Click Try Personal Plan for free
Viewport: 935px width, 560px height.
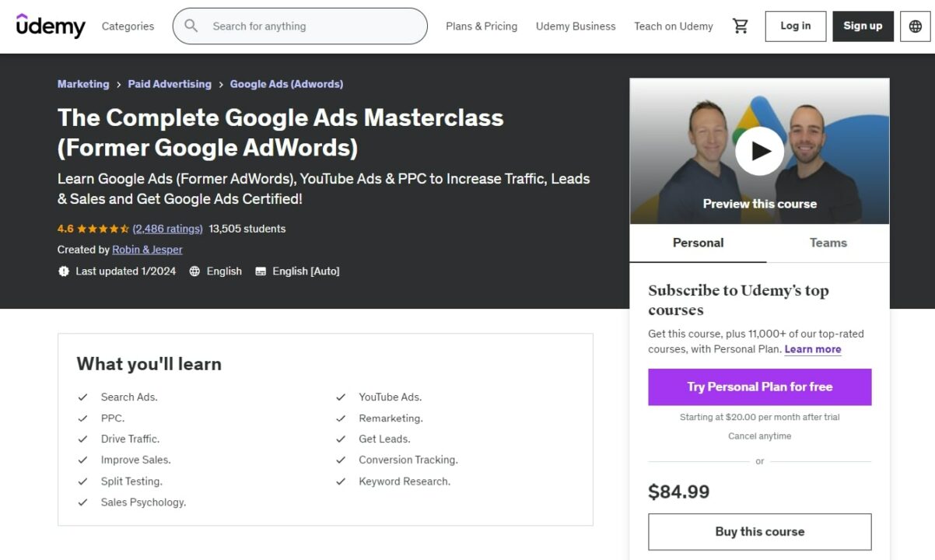tap(760, 387)
